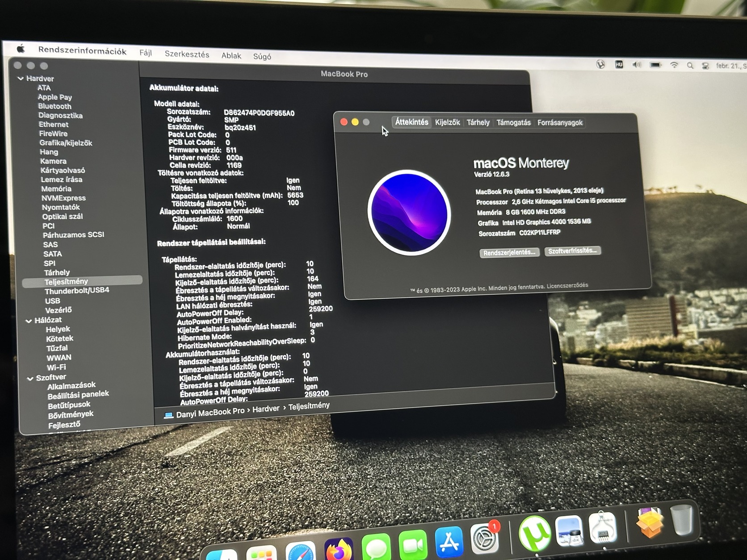Select Thunderbolt/USB4 in the sidebar

pos(77,291)
